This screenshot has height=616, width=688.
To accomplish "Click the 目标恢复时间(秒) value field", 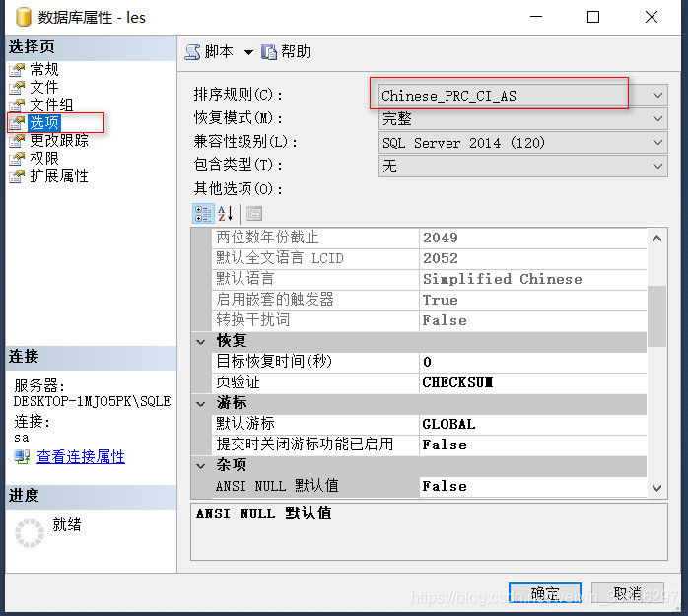I will tap(532, 362).
